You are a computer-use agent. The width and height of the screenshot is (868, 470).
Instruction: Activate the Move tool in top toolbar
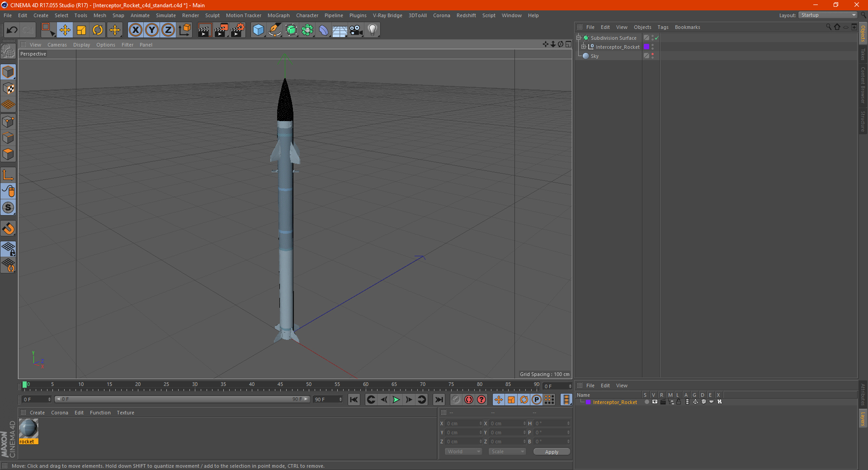(x=65, y=30)
